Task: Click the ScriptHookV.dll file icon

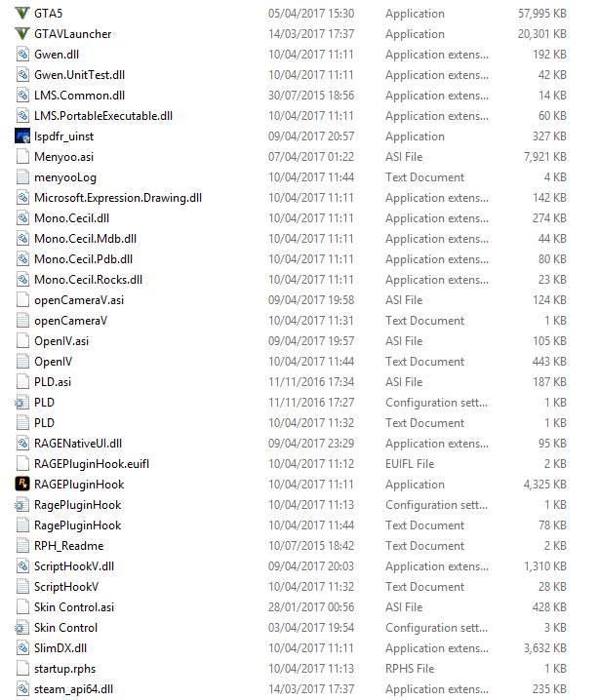Action: [22, 566]
